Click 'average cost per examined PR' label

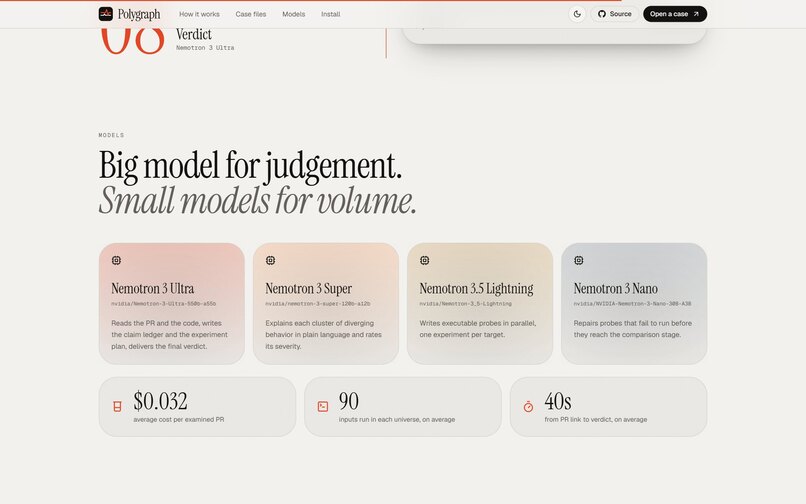click(x=178, y=420)
